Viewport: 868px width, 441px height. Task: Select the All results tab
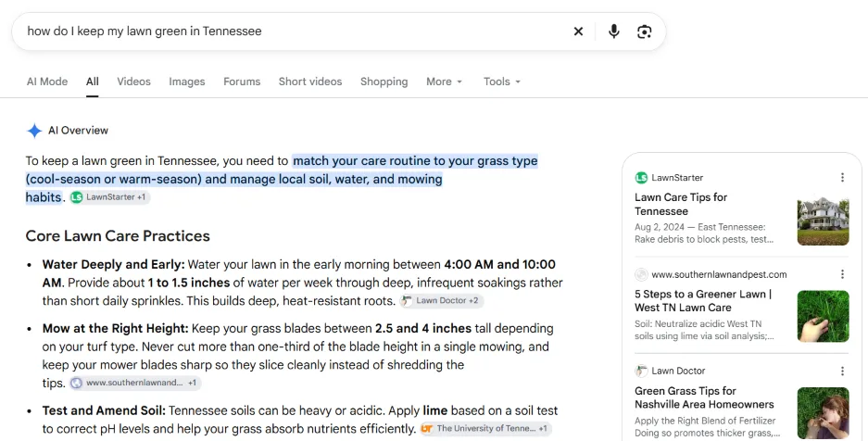93,82
